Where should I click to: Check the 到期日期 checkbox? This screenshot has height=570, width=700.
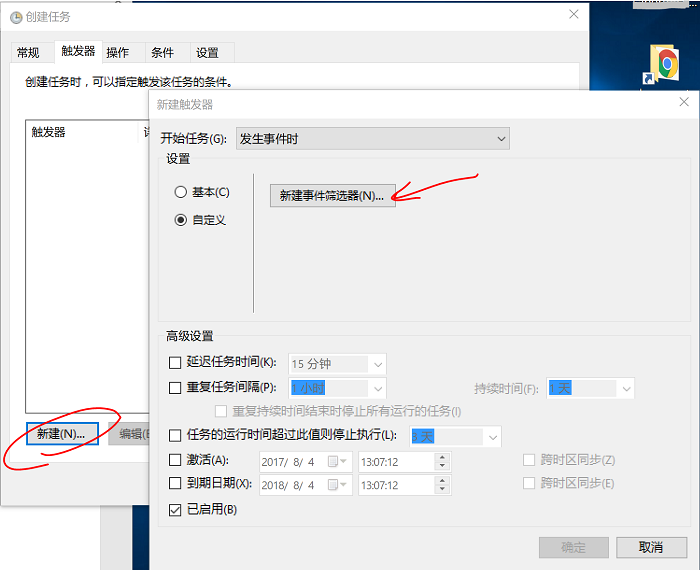[x=176, y=485]
